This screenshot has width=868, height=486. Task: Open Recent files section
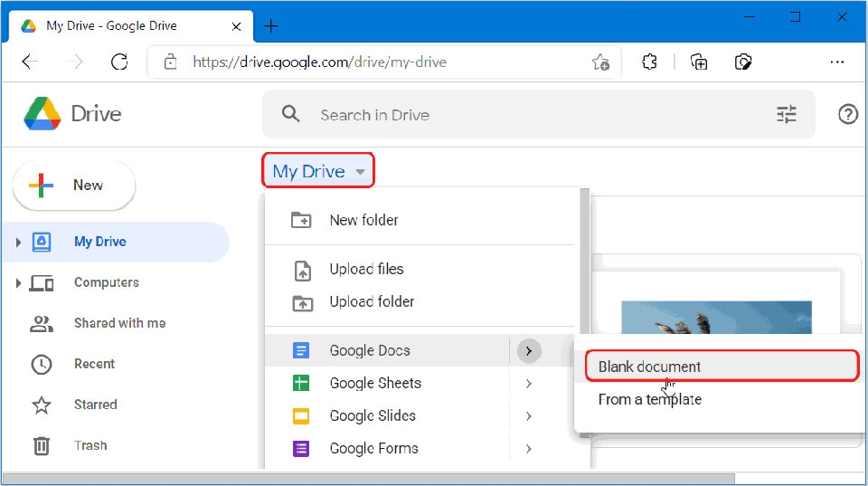[94, 364]
